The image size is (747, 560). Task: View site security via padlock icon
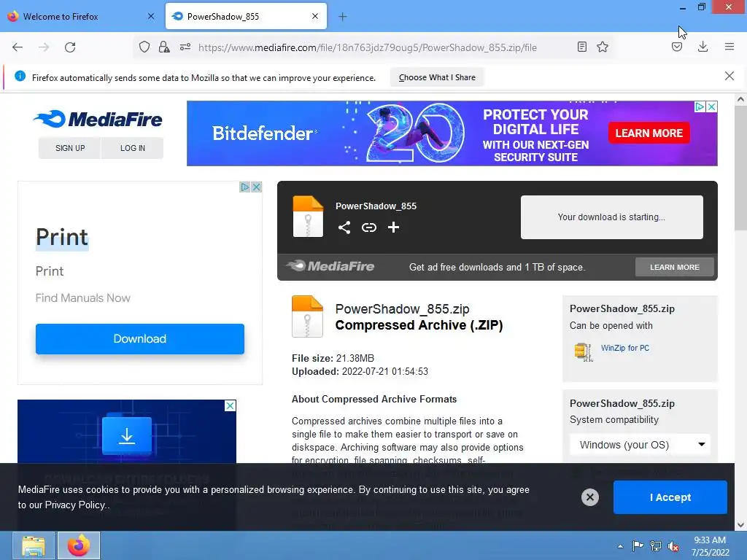[x=164, y=47]
